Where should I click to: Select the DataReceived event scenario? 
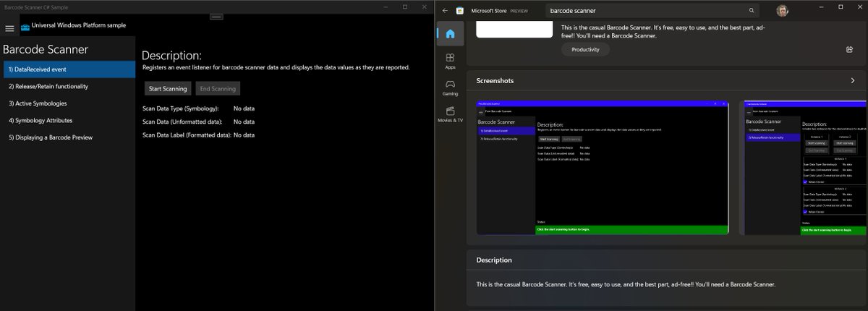68,69
